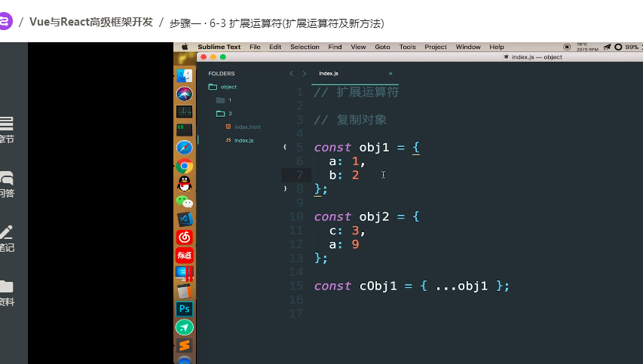
Task: Click fold end marker at line 8
Action: [285, 188]
